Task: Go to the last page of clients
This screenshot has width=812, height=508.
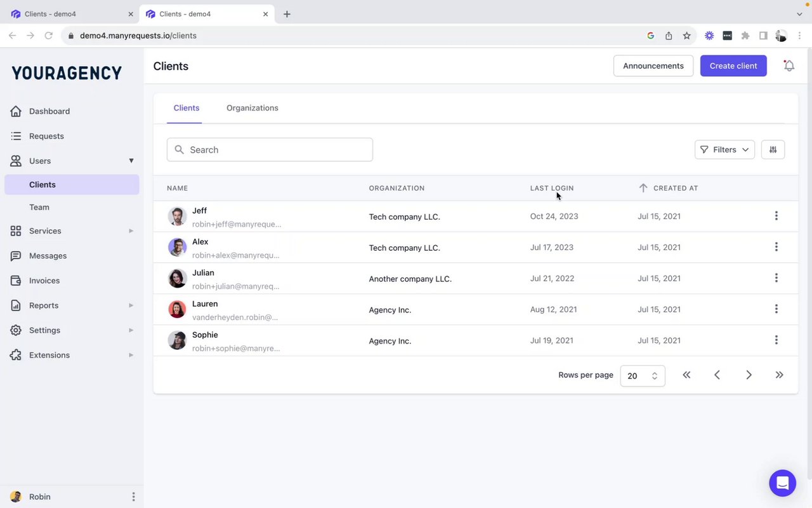Action: pos(779,375)
